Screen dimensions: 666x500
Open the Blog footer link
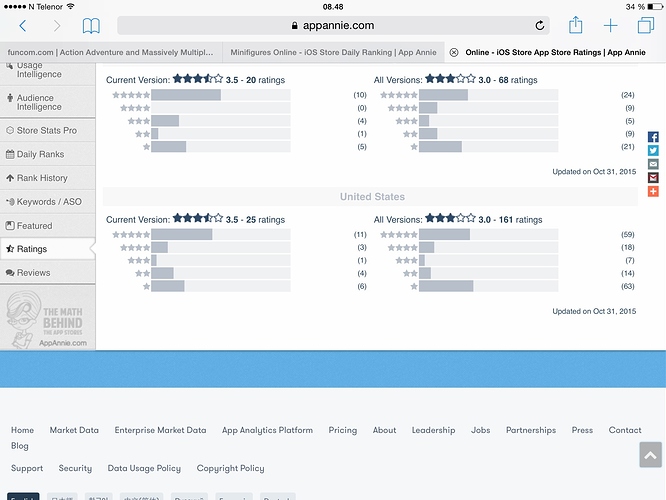pyautogui.click(x=20, y=446)
